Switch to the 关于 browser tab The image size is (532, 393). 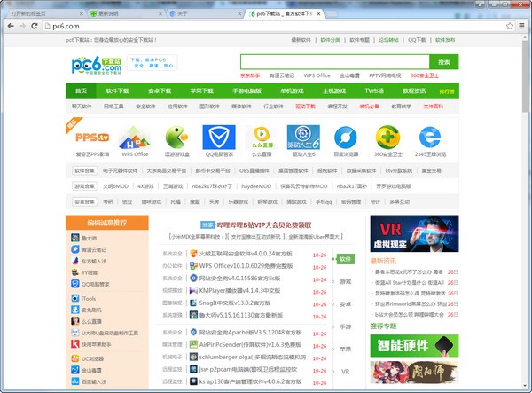pos(206,13)
